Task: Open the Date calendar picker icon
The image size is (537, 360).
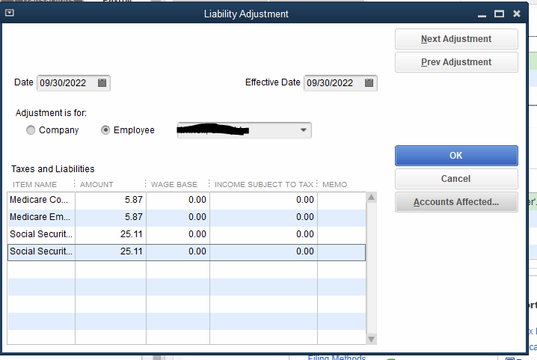Action: click(x=102, y=83)
